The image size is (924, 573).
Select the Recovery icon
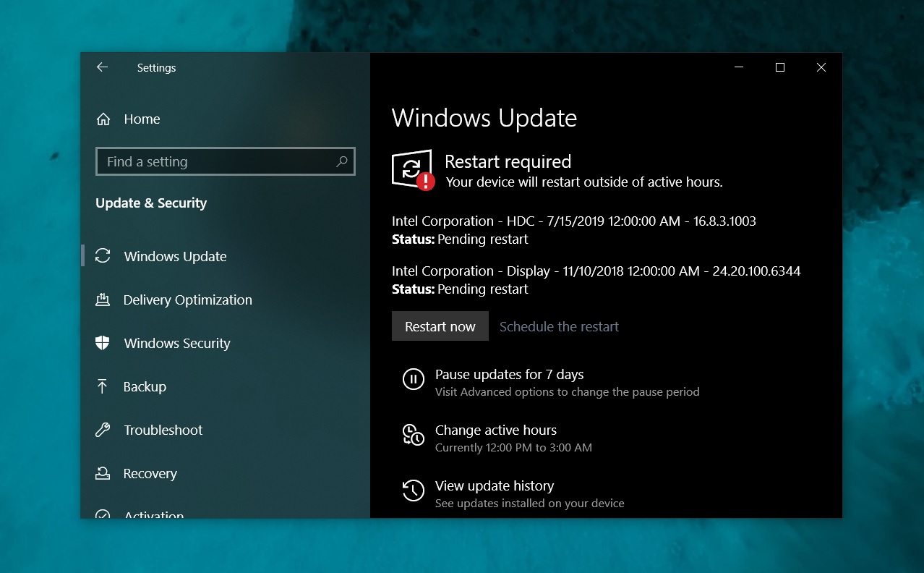[x=103, y=473]
